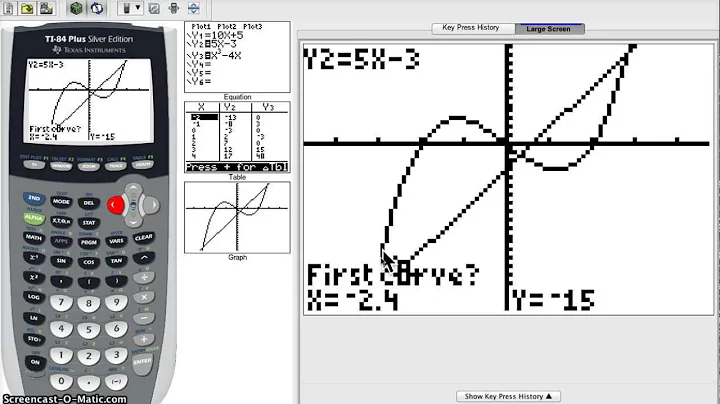Click the STAT key

[x=89, y=223]
